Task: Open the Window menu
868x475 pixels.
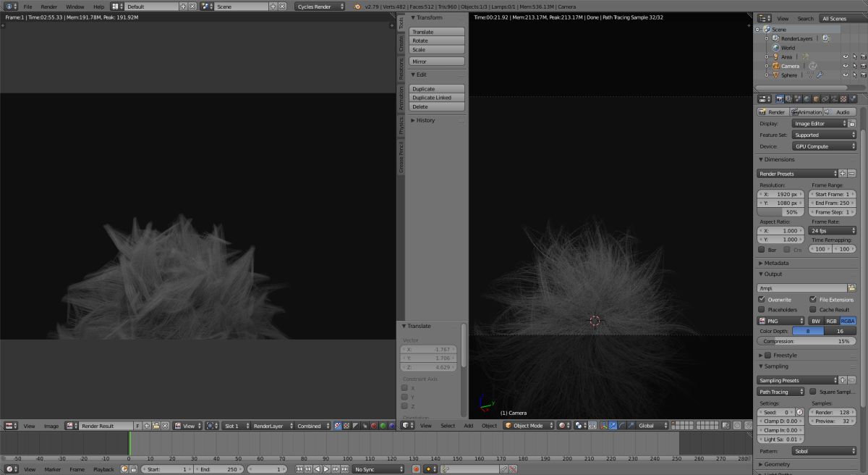Action: pos(75,7)
